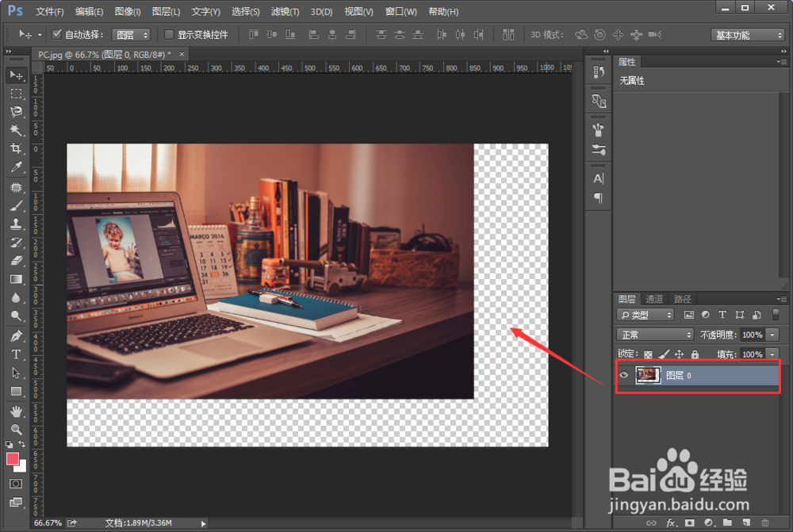Open the 滤镜(T) menu
Viewport: 793px width, 532px height.
(285, 11)
